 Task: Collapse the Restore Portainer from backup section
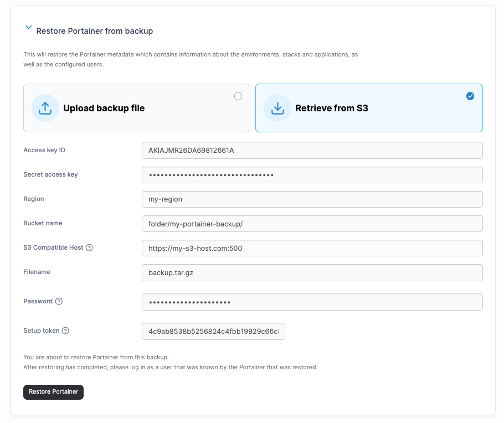(29, 27)
